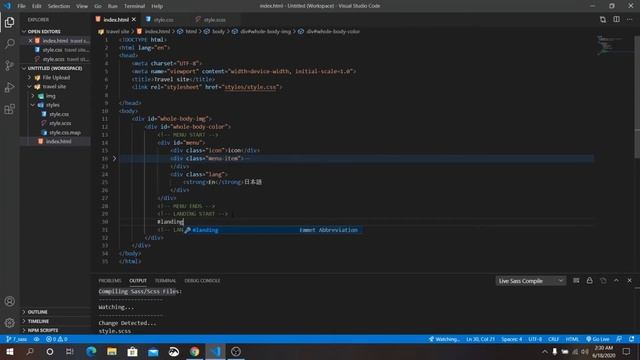Click Open Changes icon in editor toolbar
Screen dimensions: 640x360
pos(602,19)
